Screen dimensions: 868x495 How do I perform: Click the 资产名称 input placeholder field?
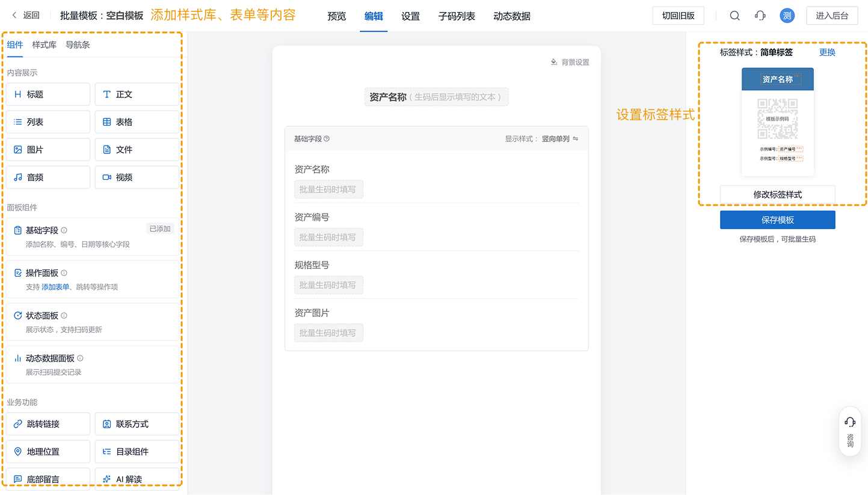(328, 189)
